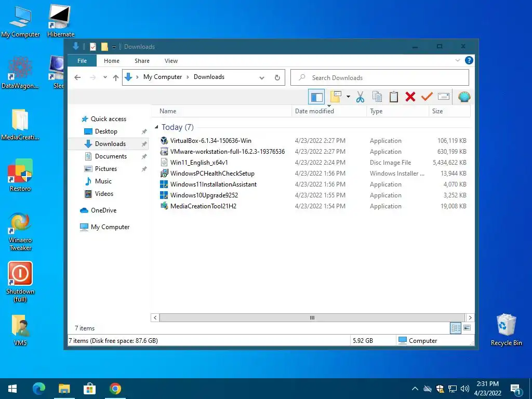This screenshot has width=532, height=399.
Task: Switch to the Share ribbon tab
Action: click(142, 61)
